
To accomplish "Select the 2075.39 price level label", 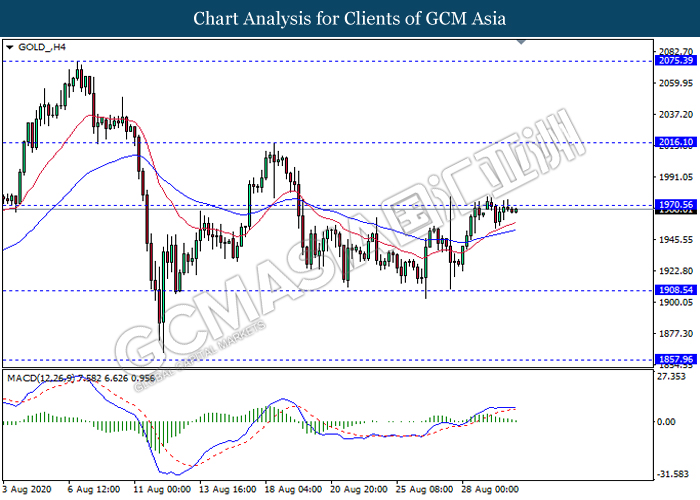I will [676, 61].
